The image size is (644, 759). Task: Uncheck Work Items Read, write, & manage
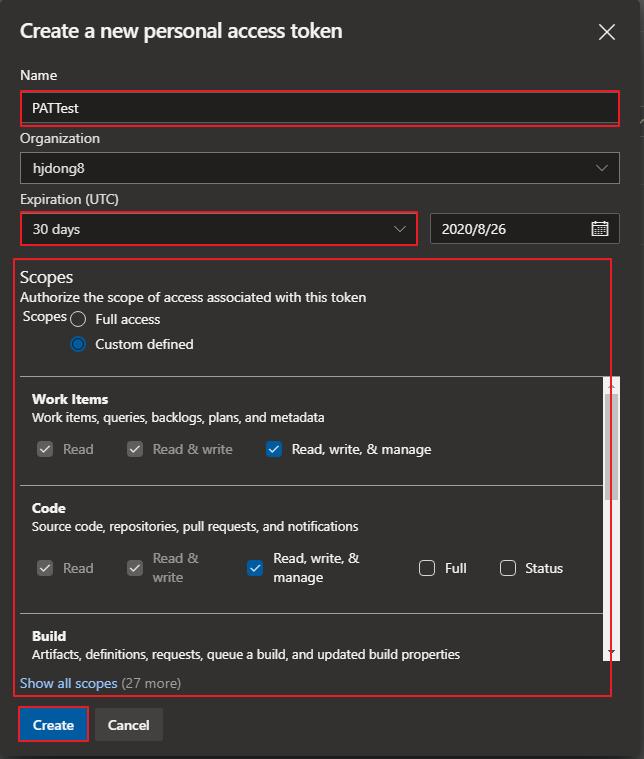[x=274, y=449]
